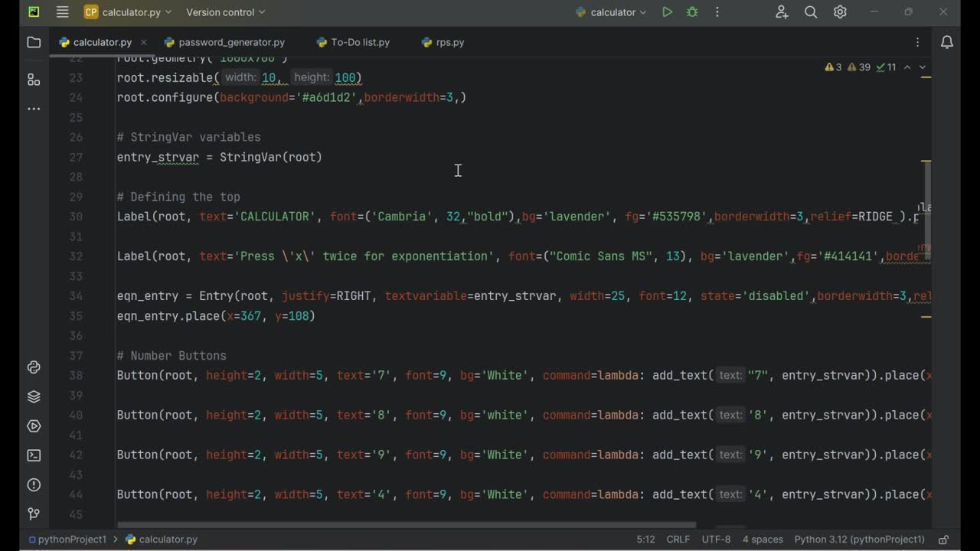Open the Notifications bell
Screen dimensions: 980x551
click(947, 43)
